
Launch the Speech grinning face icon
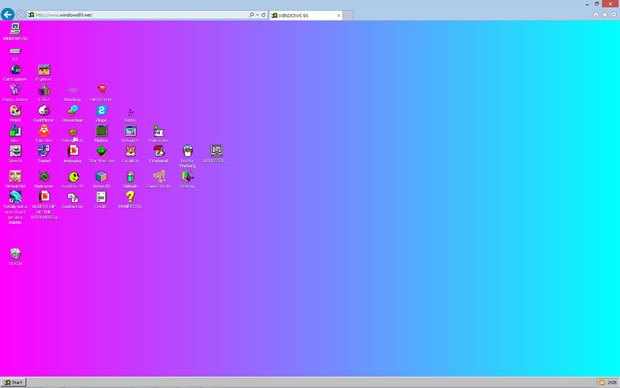(15, 154)
